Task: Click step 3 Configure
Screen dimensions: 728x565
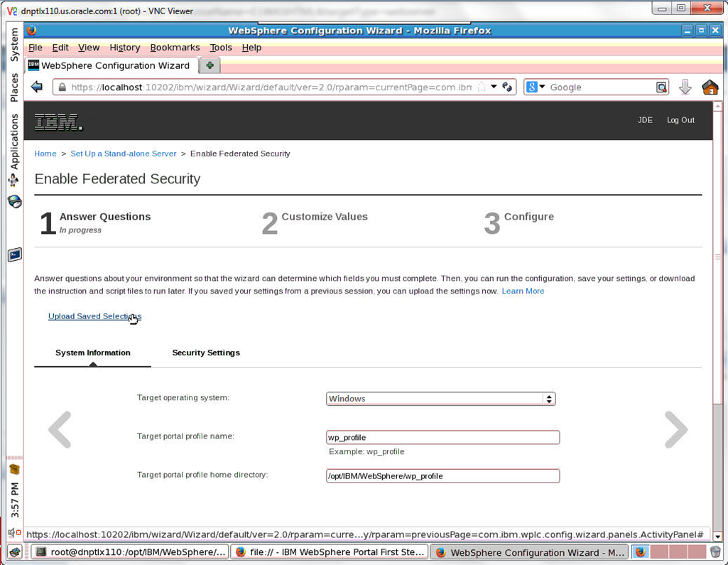Action: (518, 222)
